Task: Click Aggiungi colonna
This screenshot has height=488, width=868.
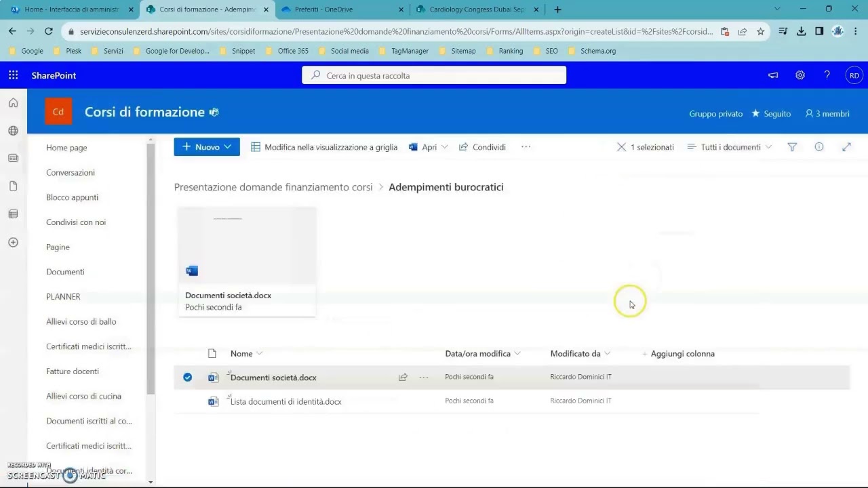Action: coord(678,354)
